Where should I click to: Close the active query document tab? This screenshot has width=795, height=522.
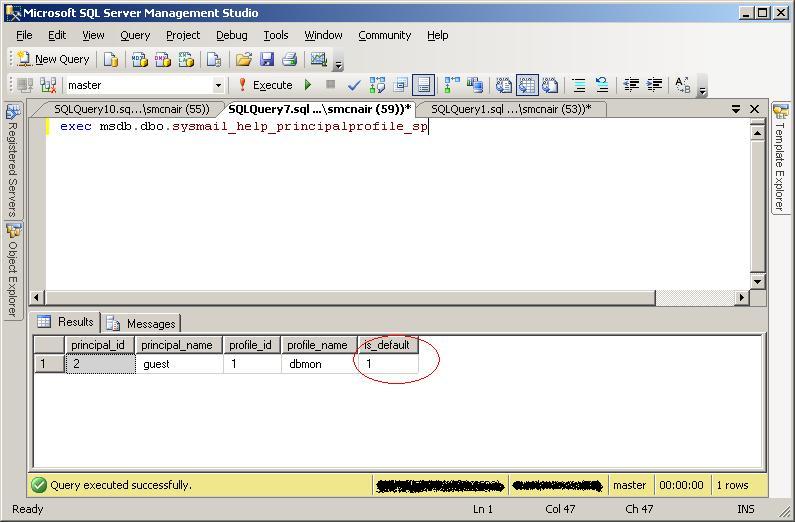(x=754, y=109)
